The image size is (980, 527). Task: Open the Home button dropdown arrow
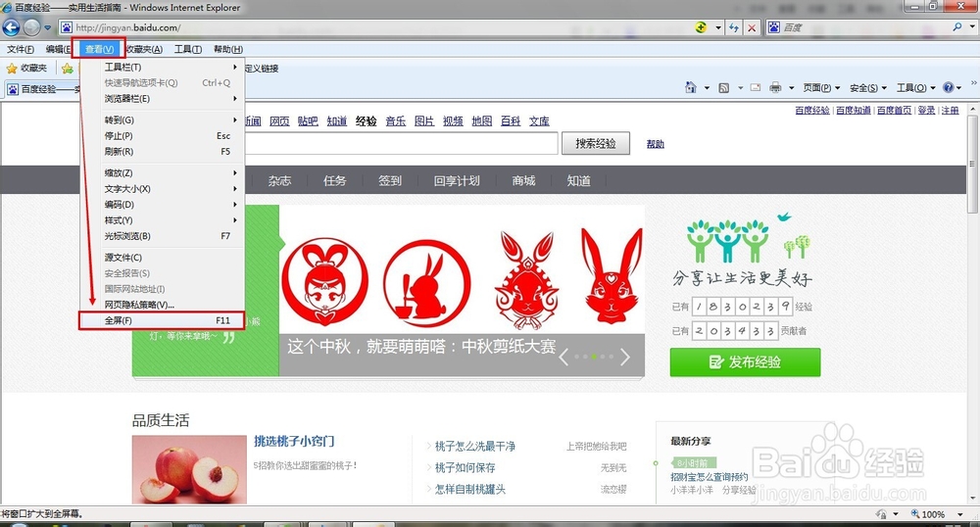[707, 88]
